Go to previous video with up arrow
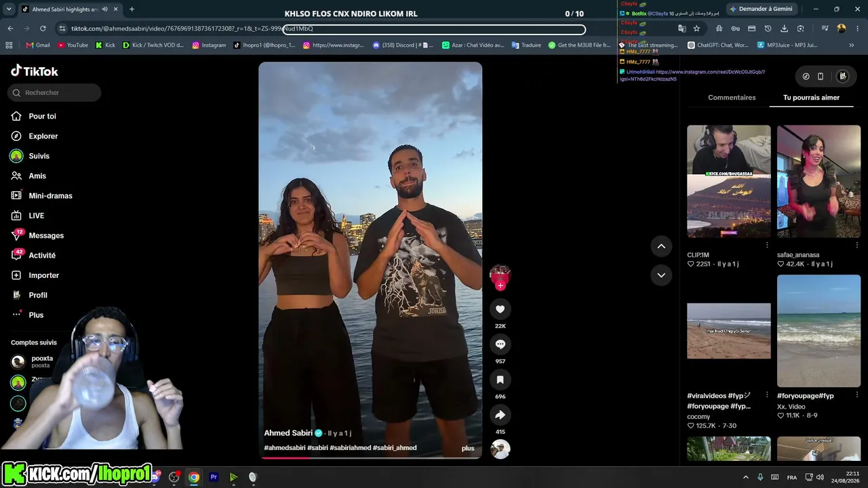 click(661, 246)
